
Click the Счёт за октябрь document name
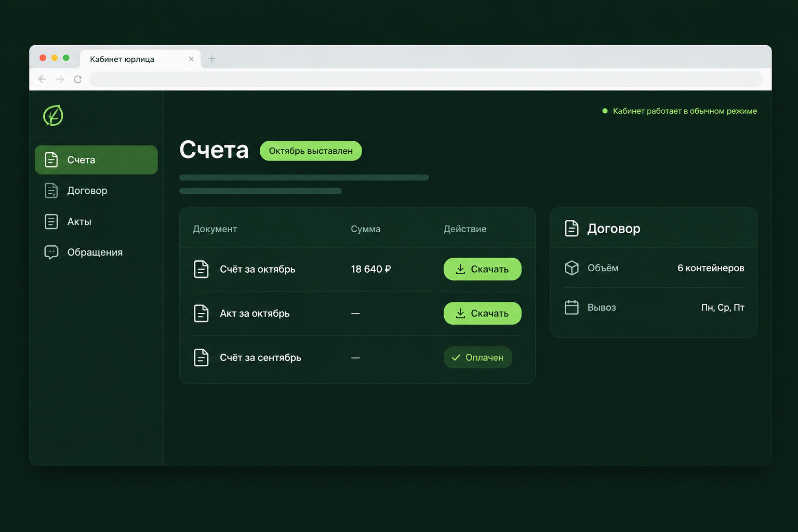258,269
